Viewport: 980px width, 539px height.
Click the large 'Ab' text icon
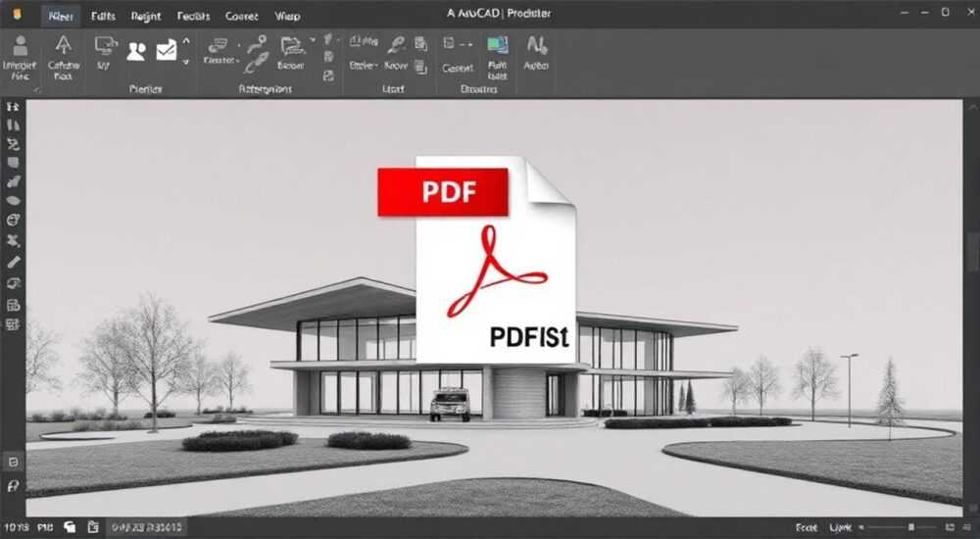click(x=536, y=45)
